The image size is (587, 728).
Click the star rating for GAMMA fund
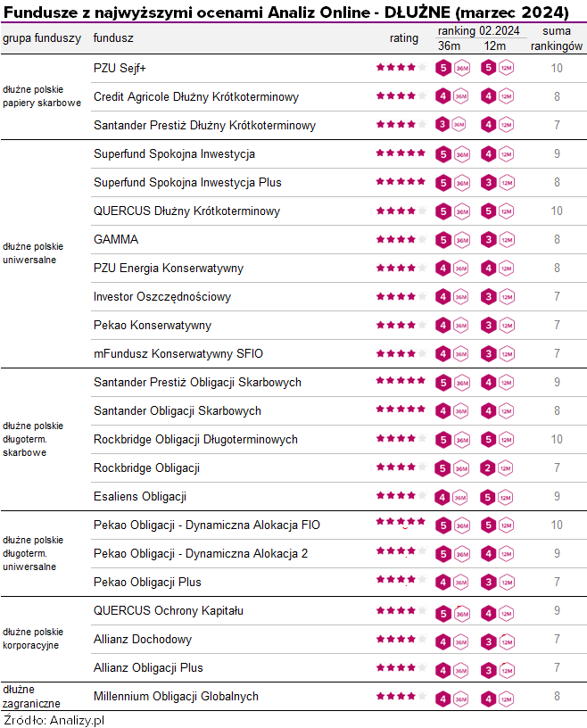coord(401,239)
